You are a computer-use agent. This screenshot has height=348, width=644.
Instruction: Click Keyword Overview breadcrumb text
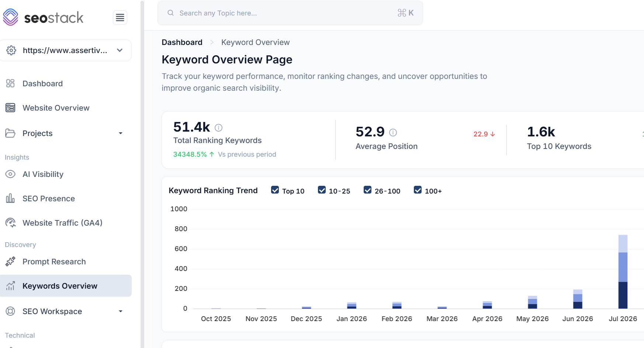tap(255, 42)
